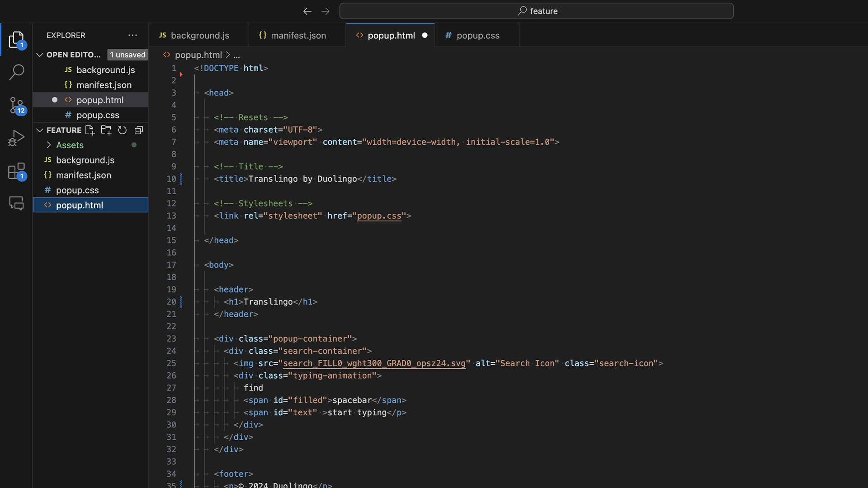Collapse the Open Editors section
This screenshot has width=868, height=488.
tap(40, 55)
